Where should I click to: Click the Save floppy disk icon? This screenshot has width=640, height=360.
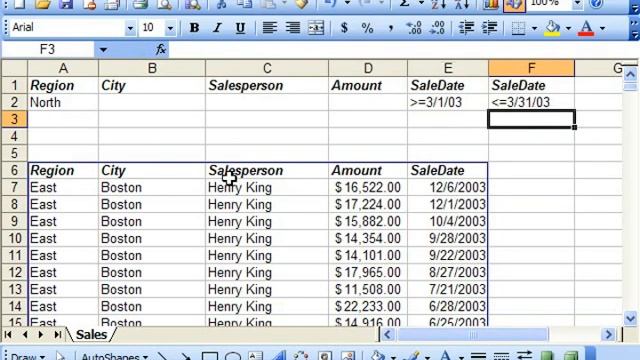point(65,4)
